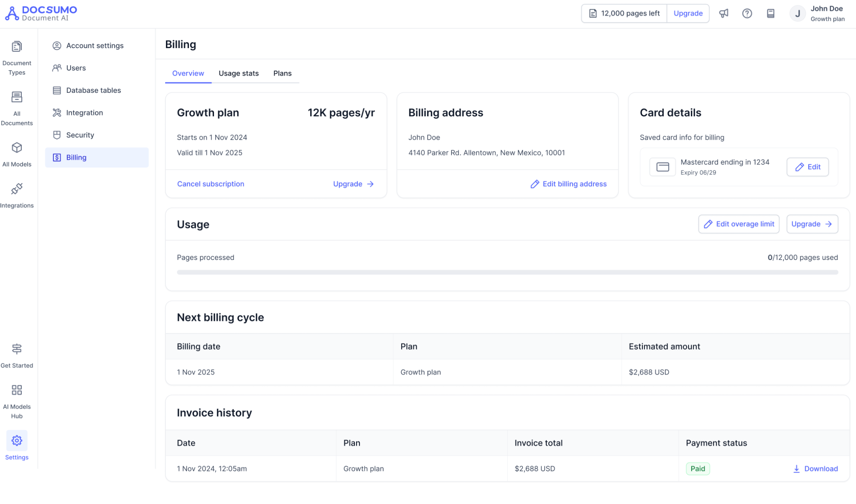The width and height of the screenshot is (856, 504).
Task: Click Edit billing address
Action: pos(568,184)
